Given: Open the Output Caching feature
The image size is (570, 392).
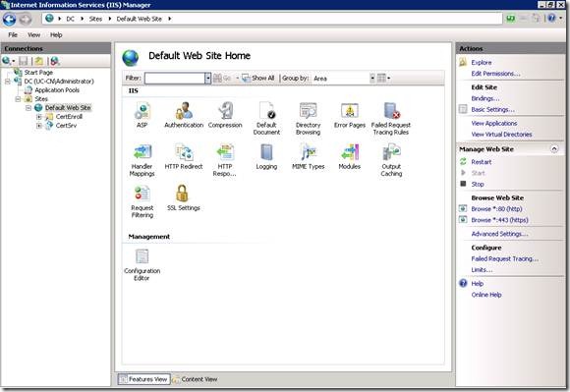Looking at the screenshot, I should (x=391, y=160).
